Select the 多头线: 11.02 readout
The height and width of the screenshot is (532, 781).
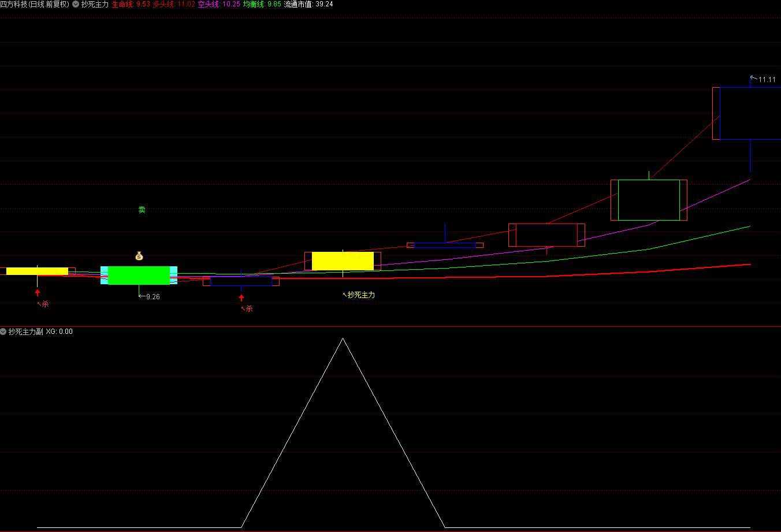click(174, 4)
